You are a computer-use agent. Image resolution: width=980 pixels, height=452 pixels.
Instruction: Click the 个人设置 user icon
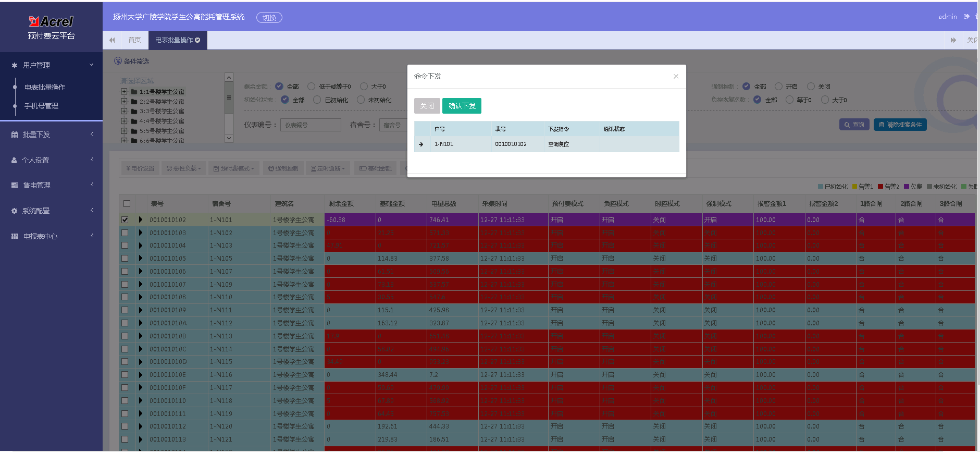15,160
